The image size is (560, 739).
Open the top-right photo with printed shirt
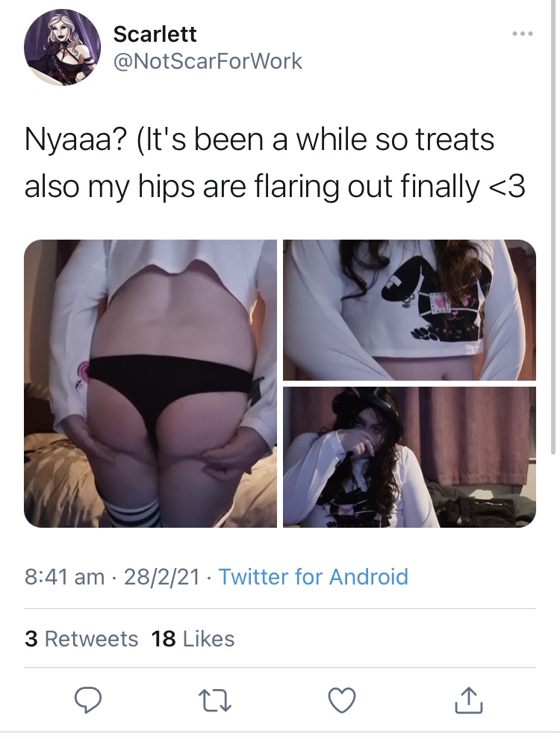pos(410,310)
